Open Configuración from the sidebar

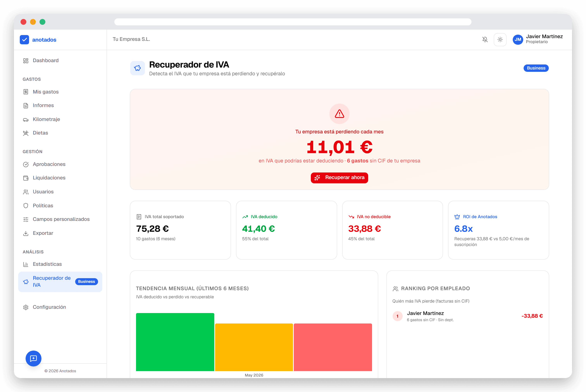point(60,307)
